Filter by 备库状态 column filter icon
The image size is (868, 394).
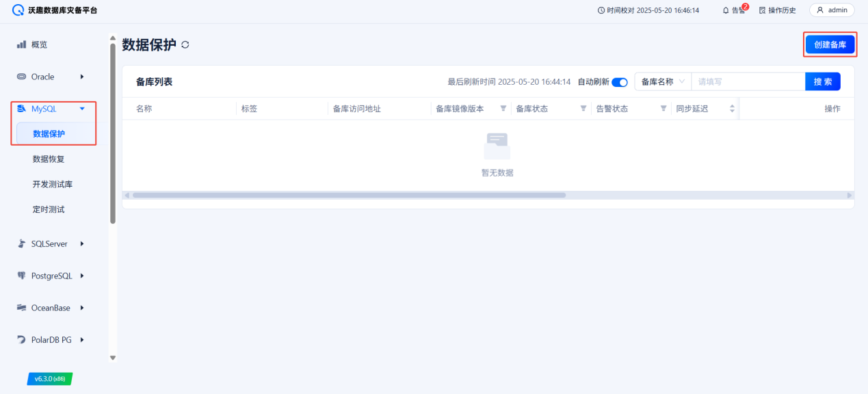(583, 109)
